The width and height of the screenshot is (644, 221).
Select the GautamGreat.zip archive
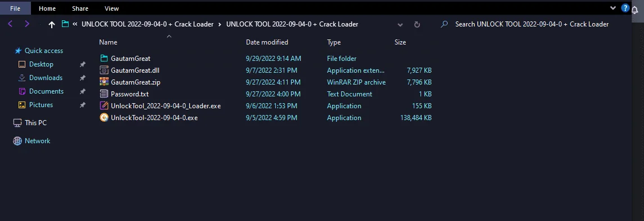coord(136,82)
